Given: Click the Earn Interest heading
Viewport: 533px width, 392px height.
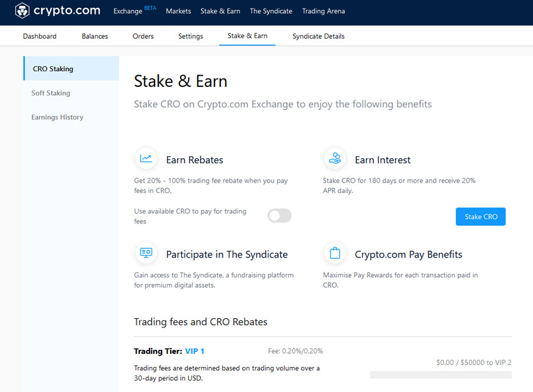Looking at the screenshot, I should pyautogui.click(x=383, y=160).
